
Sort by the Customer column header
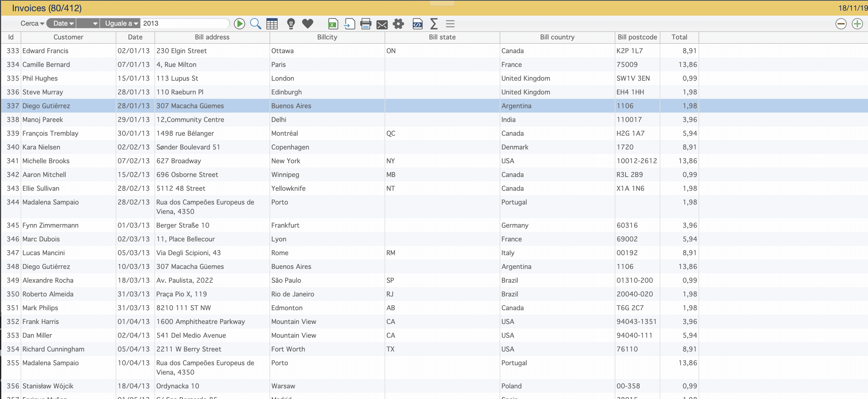(x=68, y=37)
